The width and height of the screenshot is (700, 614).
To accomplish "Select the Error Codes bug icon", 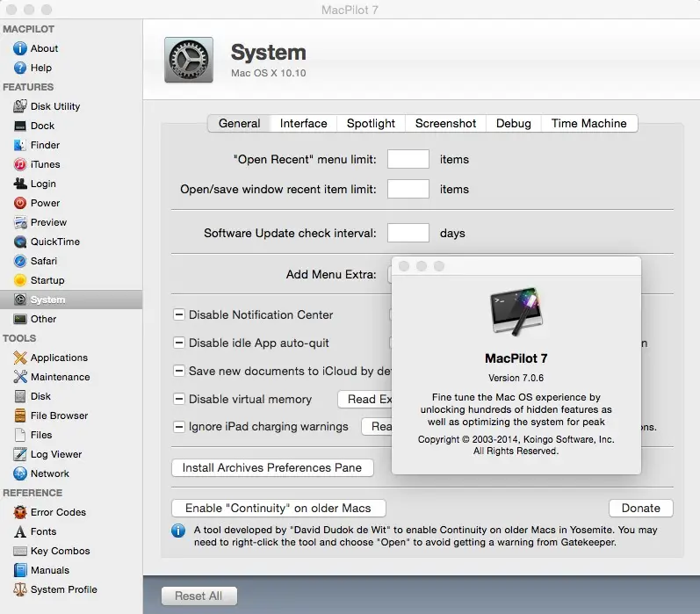I will click(19, 512).
